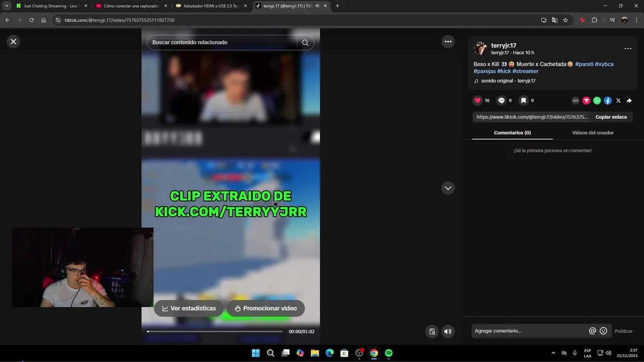The width and height of the screenshot is (644, 362).
Task: Share the video to WhatsApp
Action: (x=597, y=101)
